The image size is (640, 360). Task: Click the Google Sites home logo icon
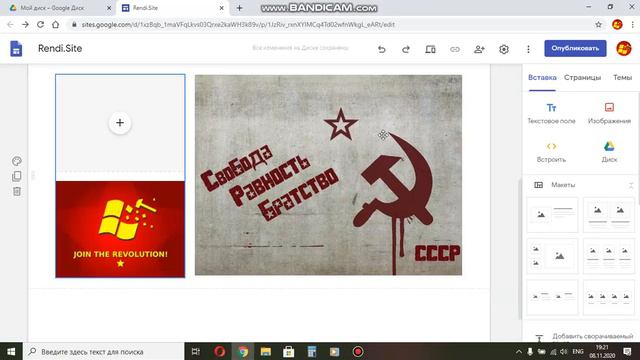coord(16,49)
